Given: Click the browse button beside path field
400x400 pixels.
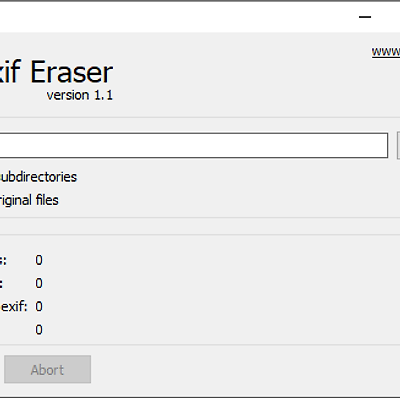Looking at the screenshot, I should coord(398,145).
